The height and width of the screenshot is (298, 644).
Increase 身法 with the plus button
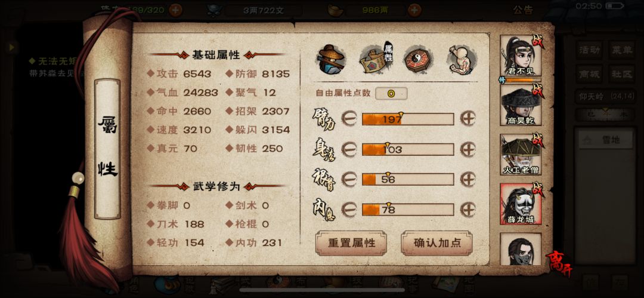[x=468, y=149]
